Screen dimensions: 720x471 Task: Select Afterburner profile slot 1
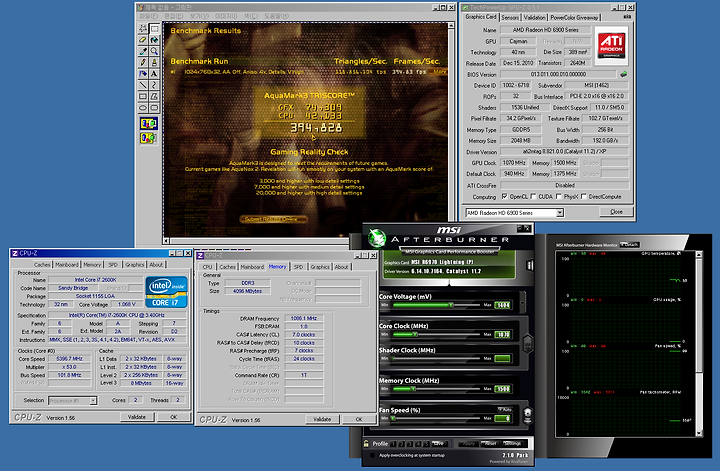coord(392,444)
